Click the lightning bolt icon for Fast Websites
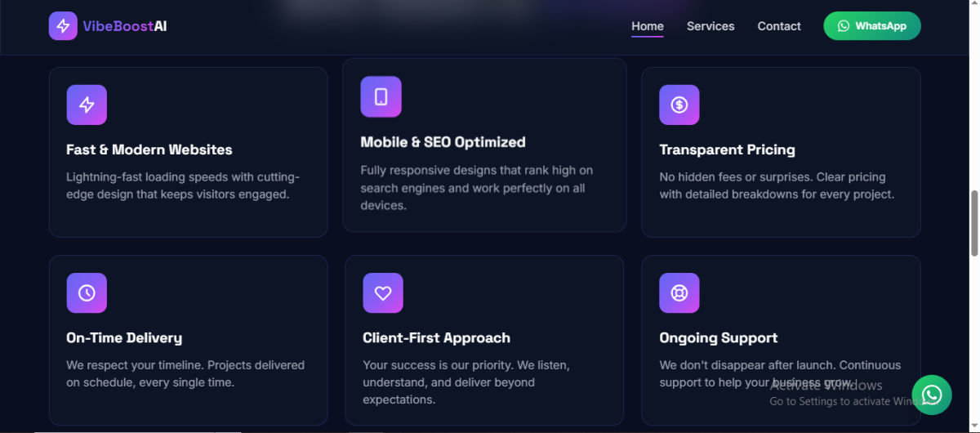The image size is (980, 433). point(87,105)
